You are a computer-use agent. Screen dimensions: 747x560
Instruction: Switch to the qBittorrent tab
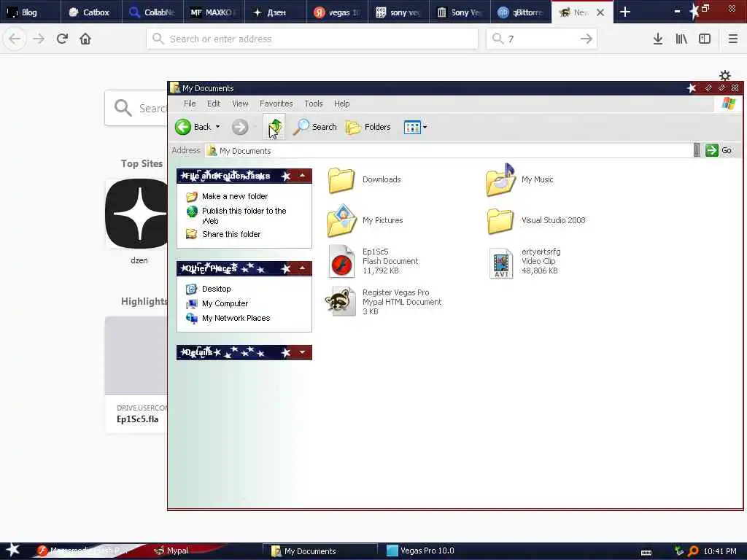click(x=521, y=12)
